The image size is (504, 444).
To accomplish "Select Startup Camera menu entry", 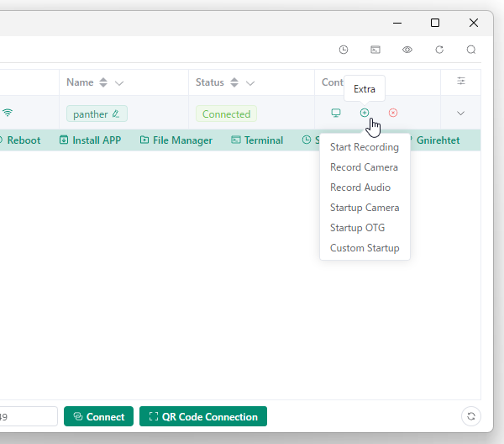I will (365, 208).
